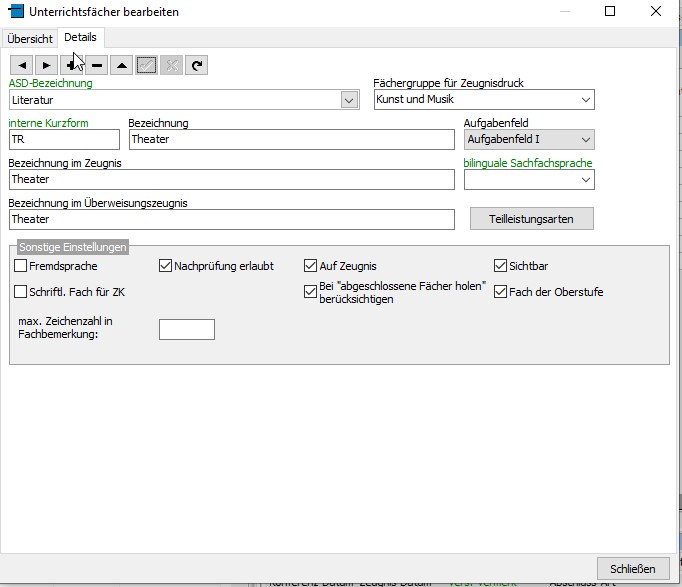This screenshot has height=587, width=682.
Task: Open the ASD-Bezeichnung Literatur dropdown
Action: (x=349, y=100)
